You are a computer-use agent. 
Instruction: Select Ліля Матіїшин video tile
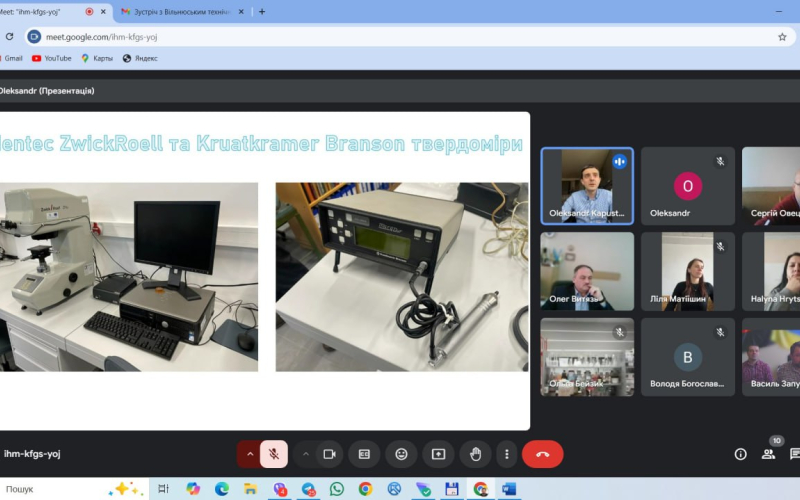coord(688,271)
